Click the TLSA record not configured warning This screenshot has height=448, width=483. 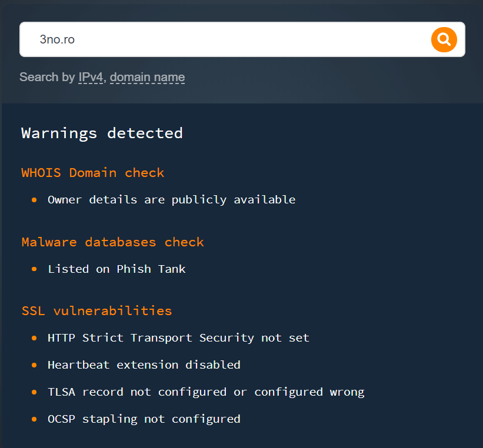point(206,392)
